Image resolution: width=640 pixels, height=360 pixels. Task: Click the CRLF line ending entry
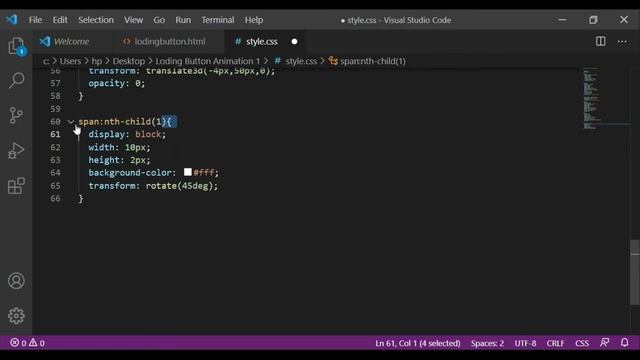click(x=555, y=343)
